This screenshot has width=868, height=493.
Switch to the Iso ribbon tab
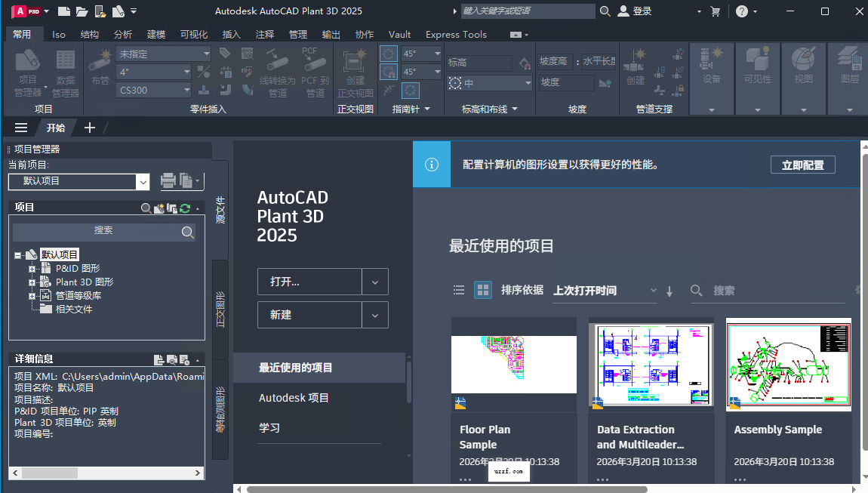[x=58, y=34]
